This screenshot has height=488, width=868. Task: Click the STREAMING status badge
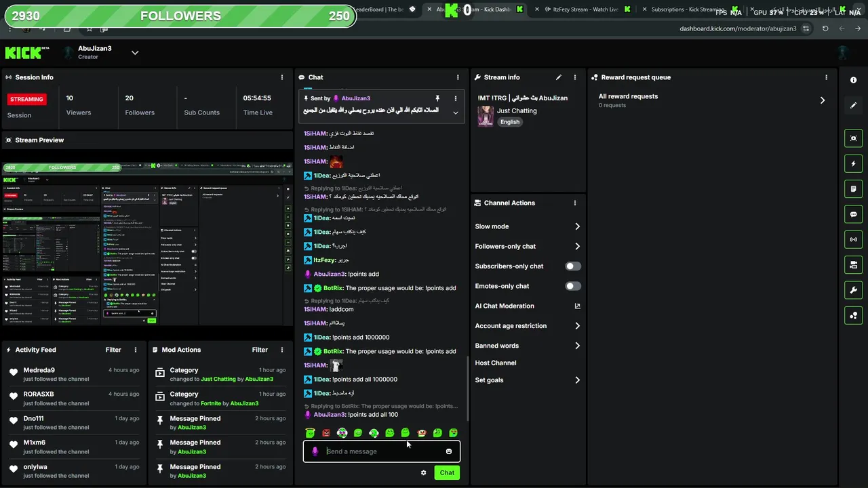pos(27,99)
